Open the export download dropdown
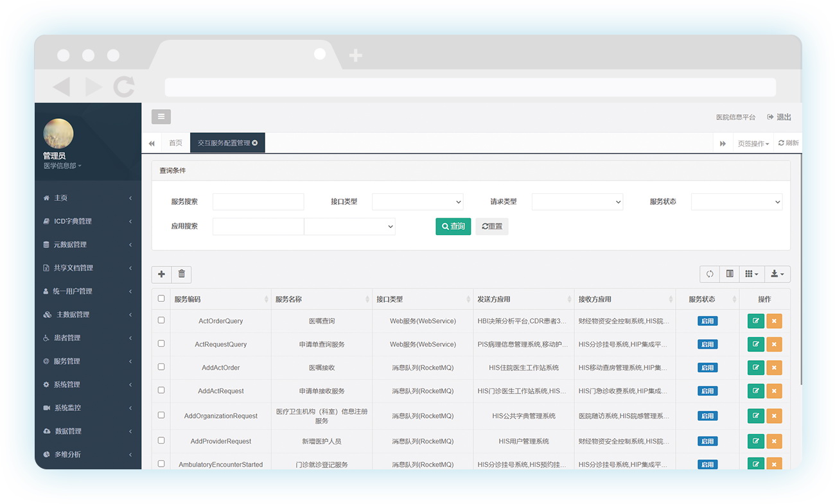 pyautogui.click(x=777, y=274)
